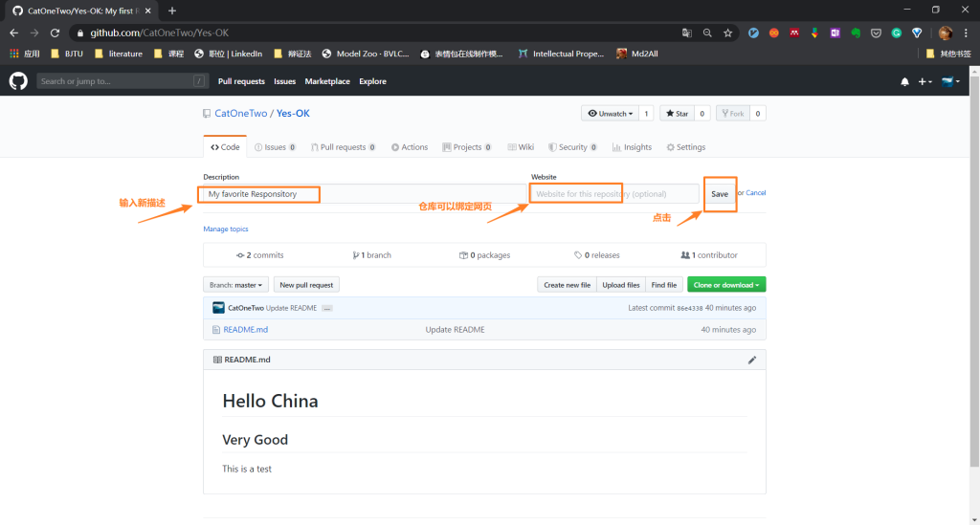This screenshot has width=980, height=525.
Task: Click the Fork button
Action: point(732,114)
